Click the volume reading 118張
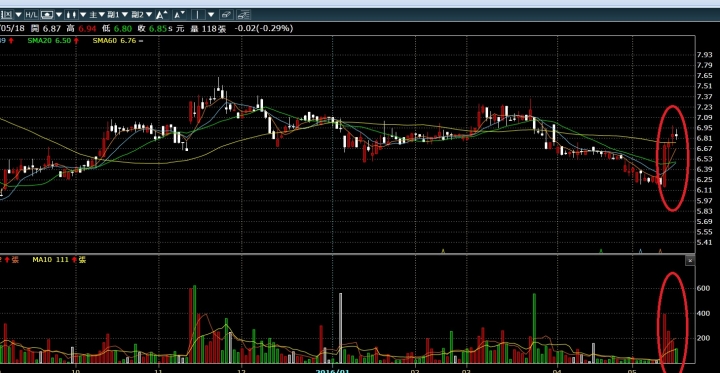 click(215, 28)
